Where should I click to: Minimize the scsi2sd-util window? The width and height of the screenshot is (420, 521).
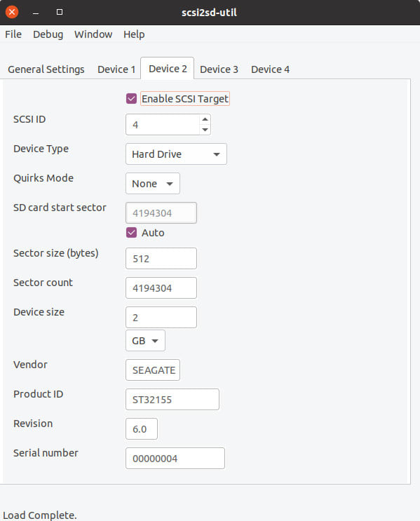(36, 13)
